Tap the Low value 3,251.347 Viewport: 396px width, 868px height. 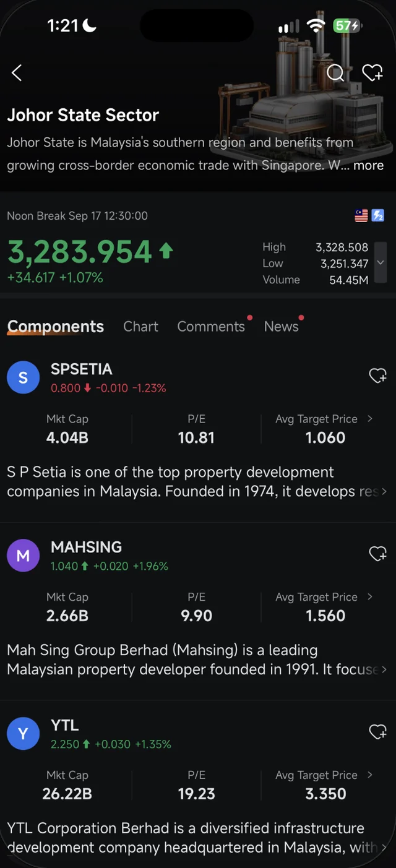[344, 264]
